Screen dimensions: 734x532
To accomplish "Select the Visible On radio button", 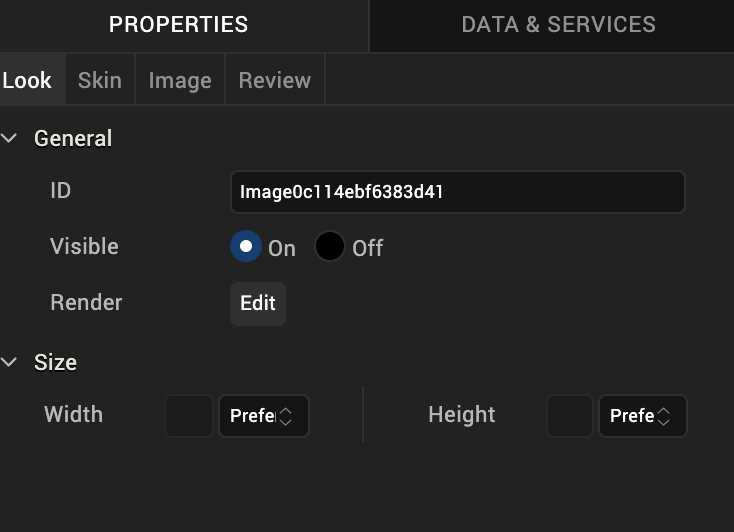I will pos(246,246).
